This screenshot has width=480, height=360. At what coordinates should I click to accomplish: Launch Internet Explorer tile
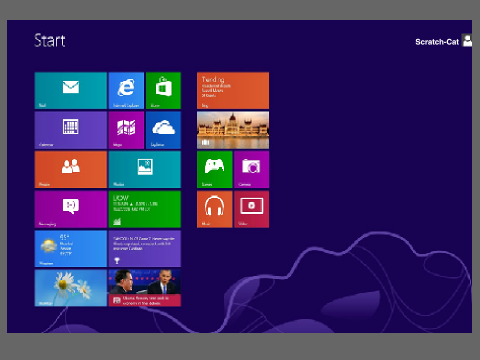coord(126,91)
